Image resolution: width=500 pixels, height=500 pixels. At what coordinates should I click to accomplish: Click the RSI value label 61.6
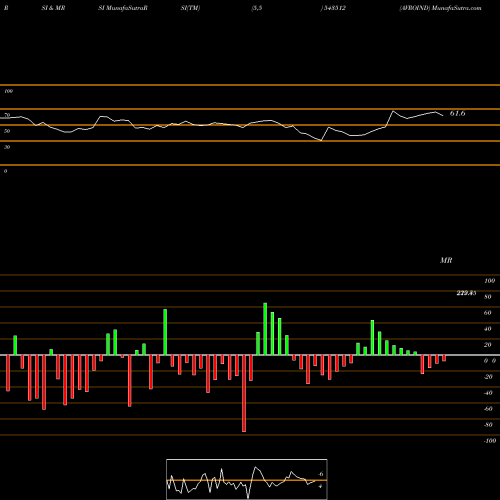coord(457,113)
